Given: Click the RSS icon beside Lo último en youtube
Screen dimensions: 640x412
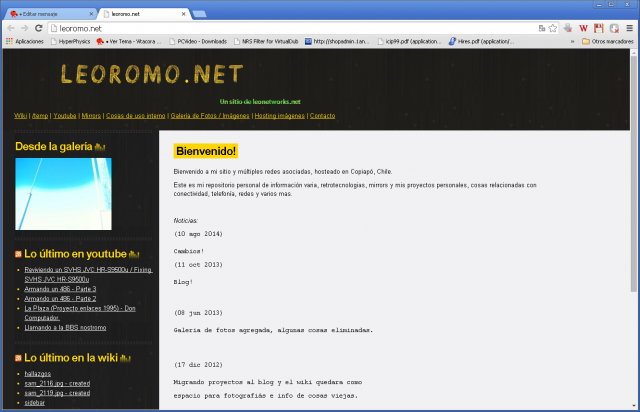Looking at the screenshot, I should coord(19,254).
